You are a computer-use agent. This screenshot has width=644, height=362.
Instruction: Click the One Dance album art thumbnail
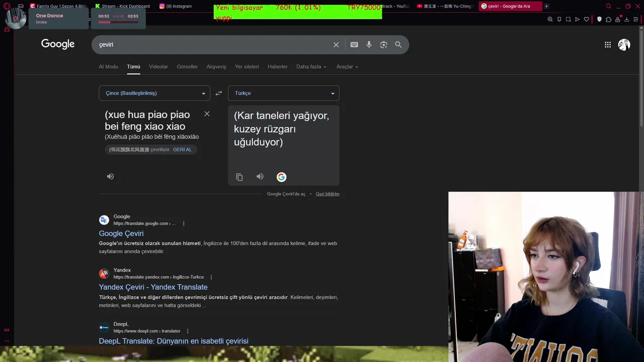tap(16, 19)
